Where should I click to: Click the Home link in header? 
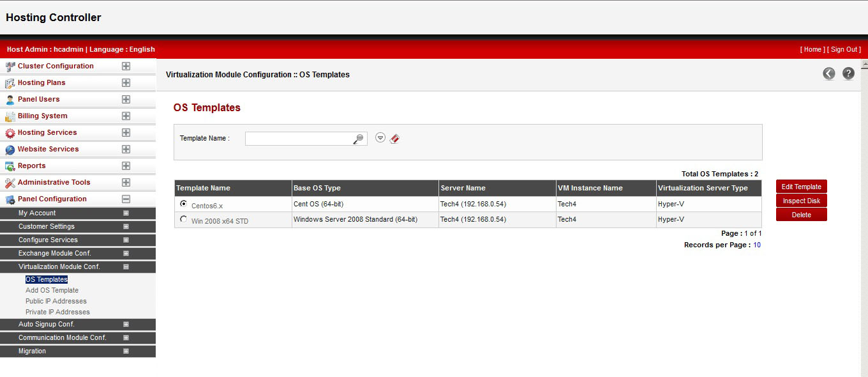(812, 49)
